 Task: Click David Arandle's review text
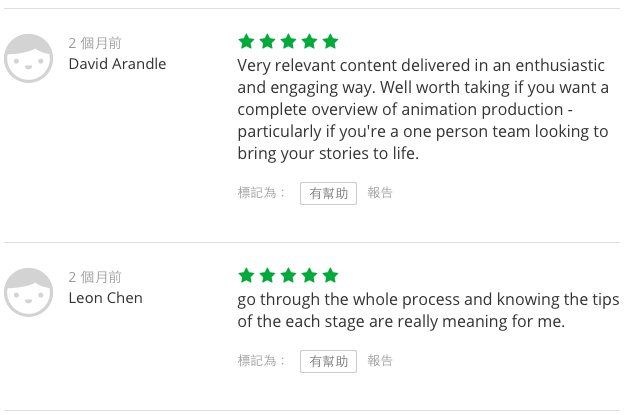pos(422,110)
